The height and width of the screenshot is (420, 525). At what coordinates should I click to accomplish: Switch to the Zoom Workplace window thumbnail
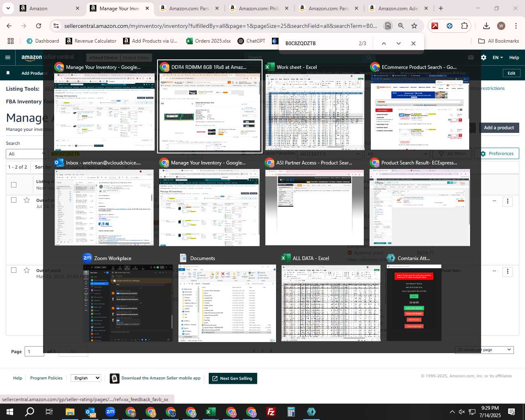(128, 298)
